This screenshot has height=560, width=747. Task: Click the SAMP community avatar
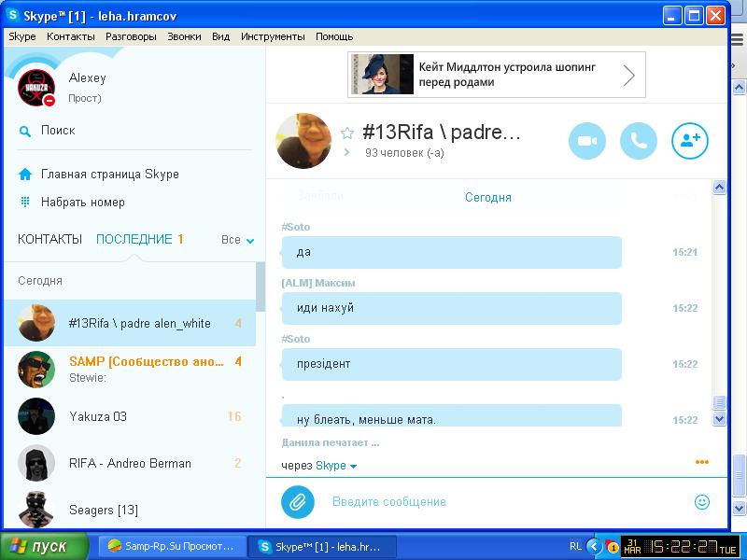pyautogui.click(x=36, y=370)
